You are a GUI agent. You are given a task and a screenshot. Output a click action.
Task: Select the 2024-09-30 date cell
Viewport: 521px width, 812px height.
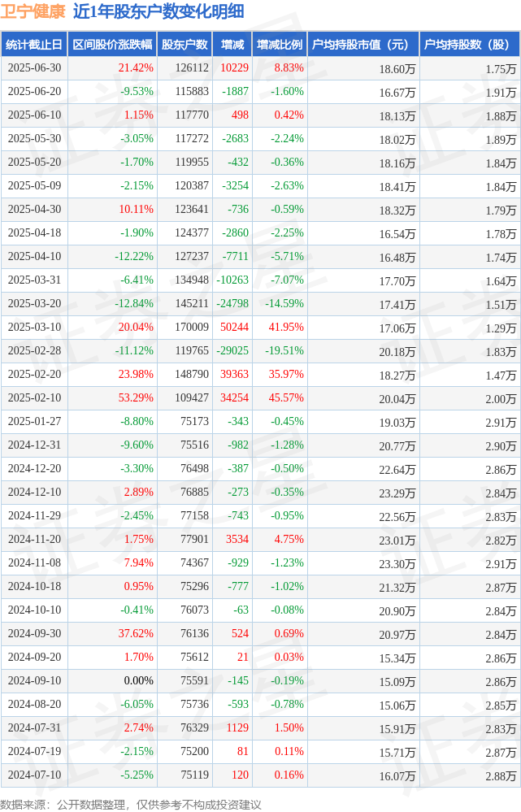click(34, 633)
